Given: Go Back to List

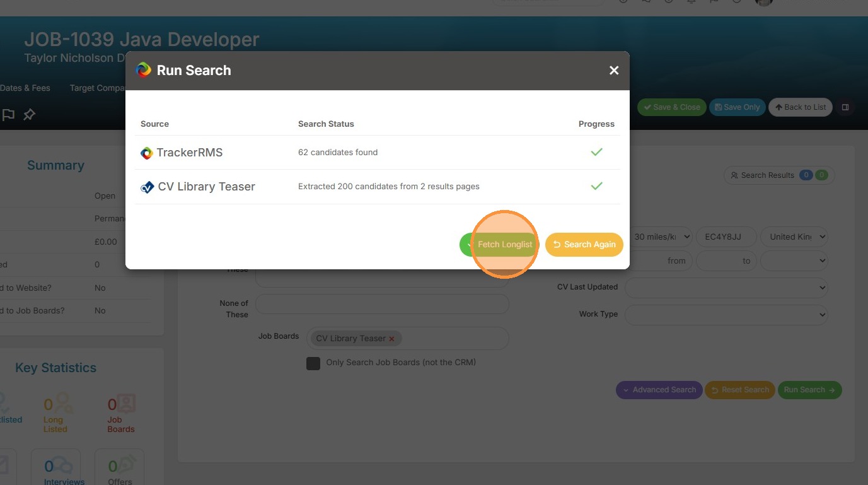Looking at the screenshot, I should click(x=801, y=107).
